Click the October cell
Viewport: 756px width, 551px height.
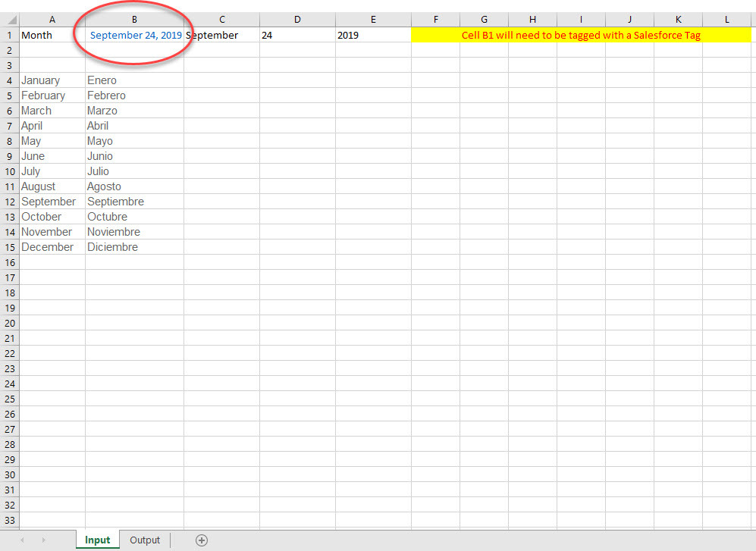coord(52,217)
